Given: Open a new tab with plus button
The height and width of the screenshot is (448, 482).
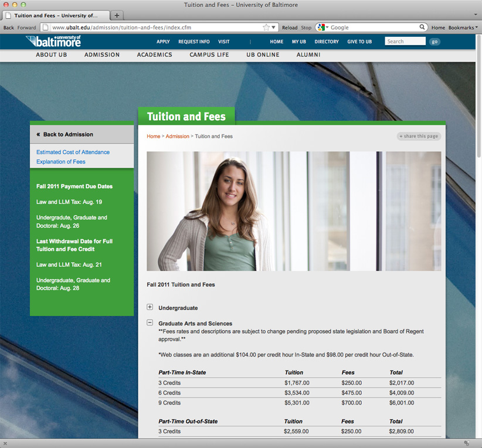Looking at the screenshot, I should pyautogui.click(x=117, y=15).
